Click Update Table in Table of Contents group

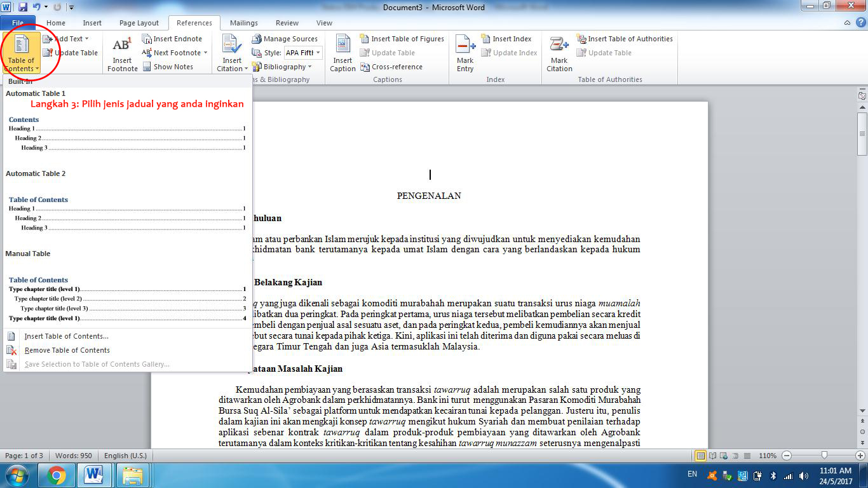click(x=70, y=53)
